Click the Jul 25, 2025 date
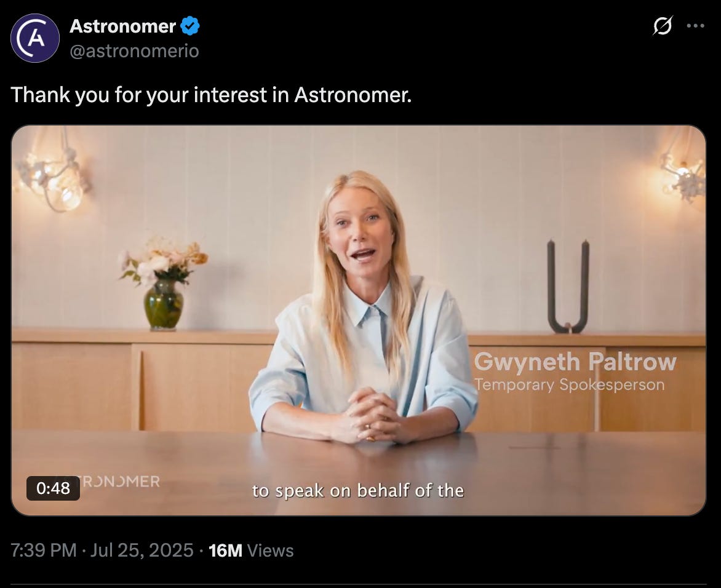The width and height of the screenshot is (721, 588). point(141,550)
